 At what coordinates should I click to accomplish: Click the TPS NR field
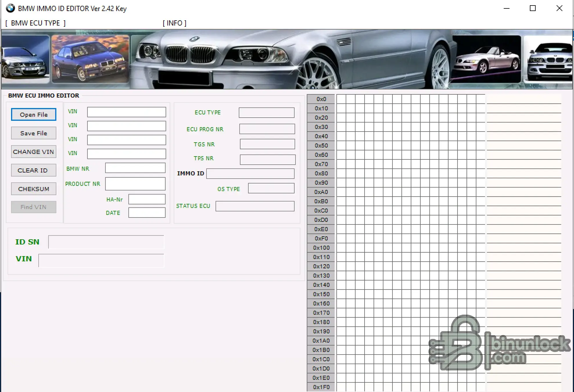[268, 160]
